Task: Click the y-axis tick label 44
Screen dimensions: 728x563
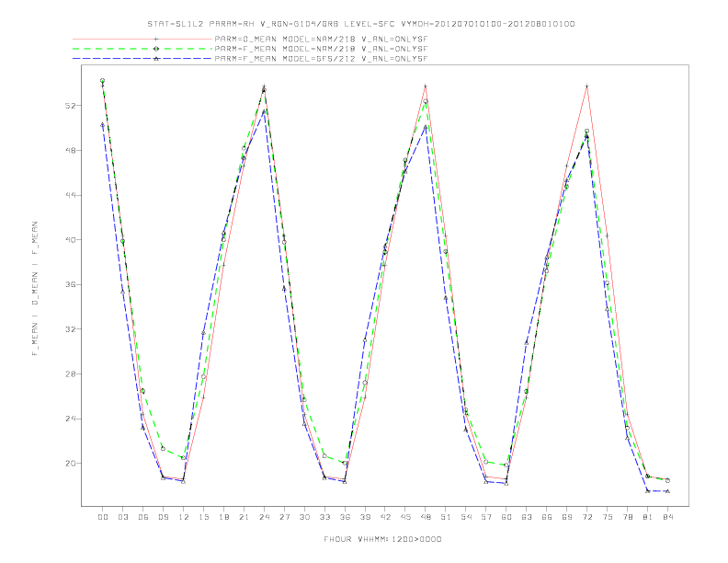Action: (70, 195)
